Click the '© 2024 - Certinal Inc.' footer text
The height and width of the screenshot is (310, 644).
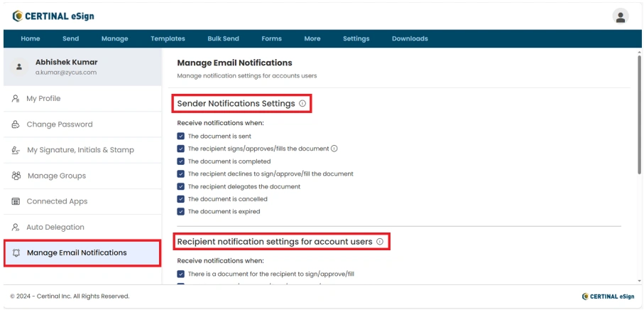click(x=70, y=296)
